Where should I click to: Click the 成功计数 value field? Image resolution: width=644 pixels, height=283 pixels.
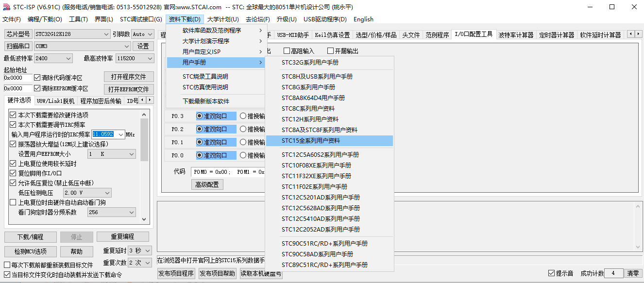point(613,273)
